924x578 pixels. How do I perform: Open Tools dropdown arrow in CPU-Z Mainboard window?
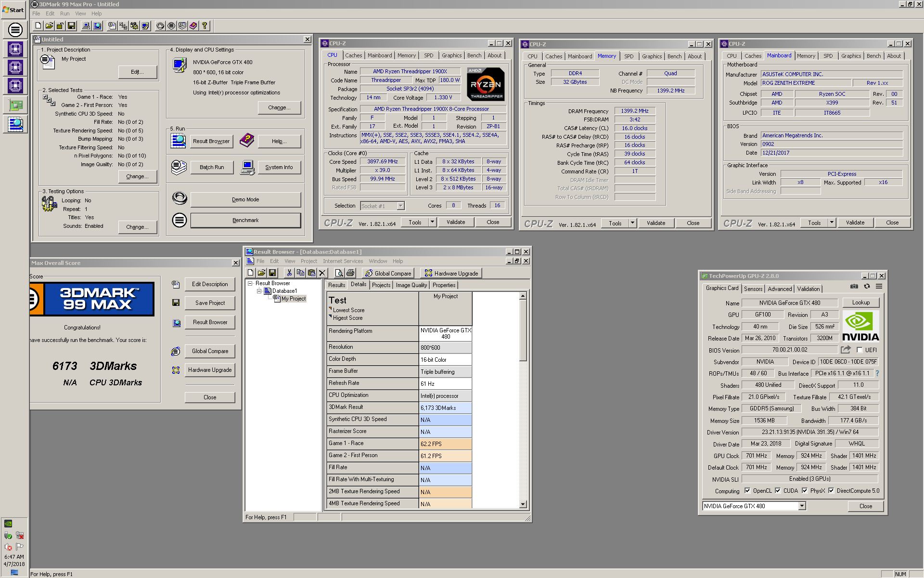[832, 223]
